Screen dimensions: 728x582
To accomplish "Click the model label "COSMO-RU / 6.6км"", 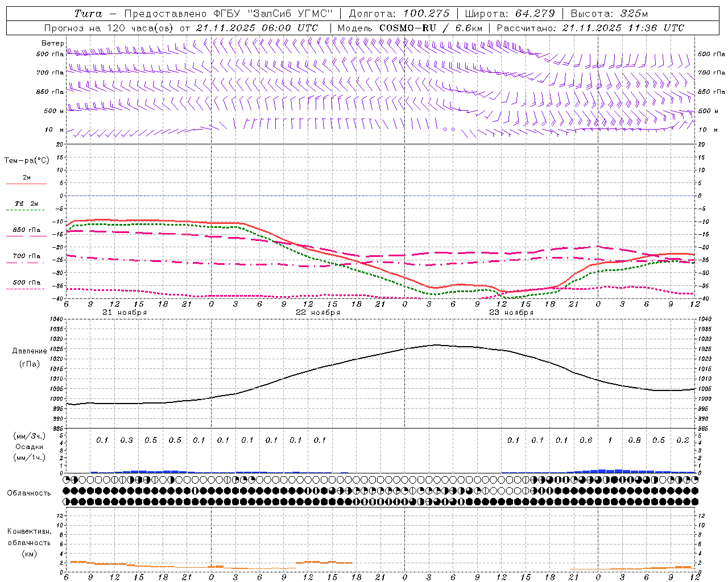I will [431, 28].
